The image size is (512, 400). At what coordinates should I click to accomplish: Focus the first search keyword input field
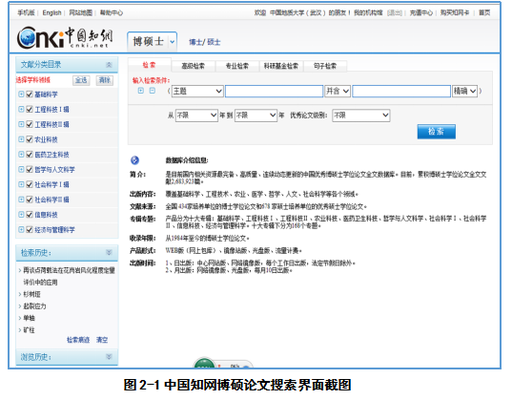coord(274,91)
